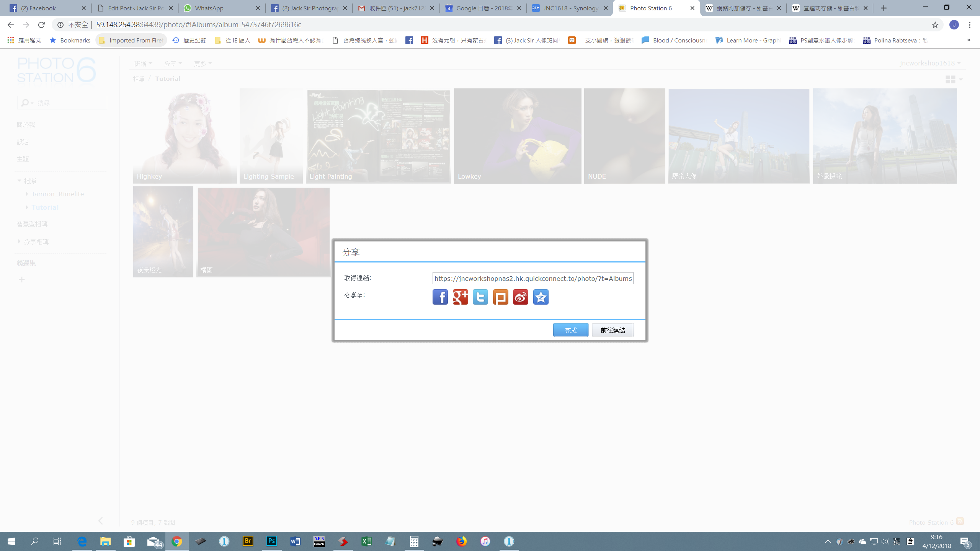This screenshot has width=980, height=551.
Task: Open Chrome menu three dots
Action: coord(970,25)
